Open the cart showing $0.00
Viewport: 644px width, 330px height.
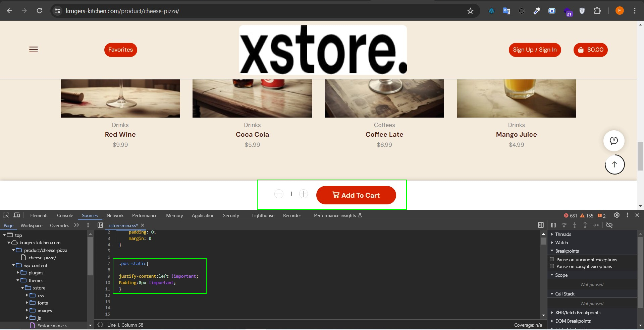[x=590, y=50]
